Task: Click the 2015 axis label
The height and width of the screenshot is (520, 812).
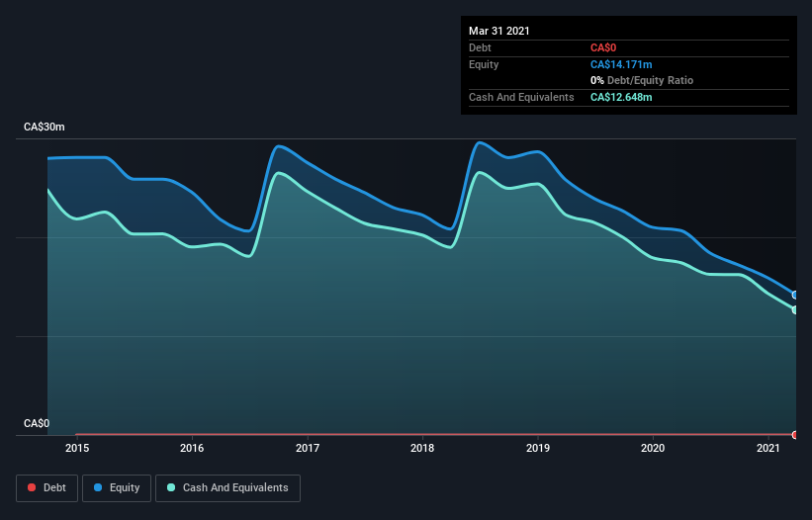Action: [x=76, y=448]
